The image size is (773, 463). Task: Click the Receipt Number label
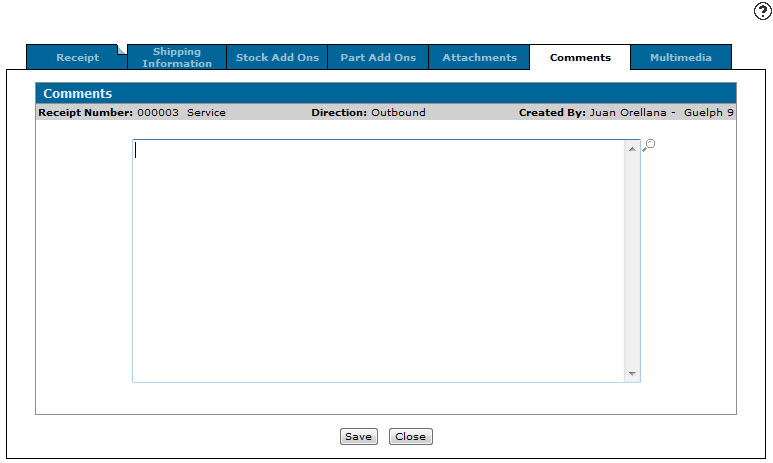tap(85, 112)
